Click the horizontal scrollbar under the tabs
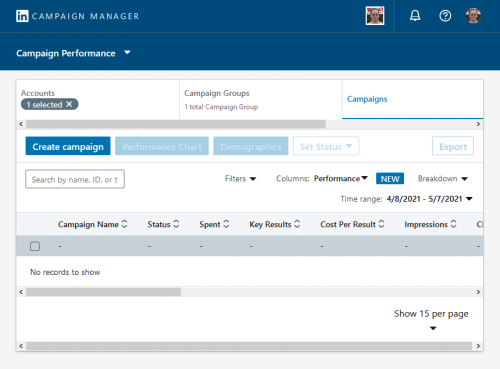The image size is (500, 369). [x=176, y=124]
